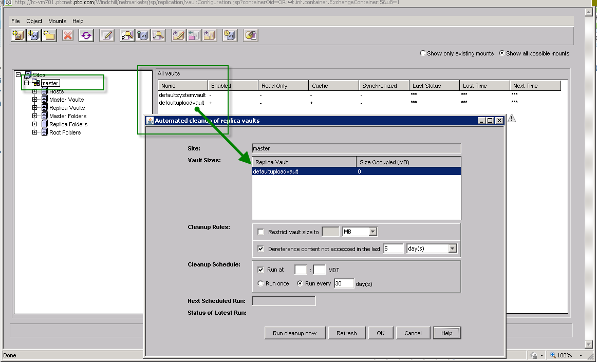
Task: Click the Refresh button in dialog
Action: [x=346, y=333]
